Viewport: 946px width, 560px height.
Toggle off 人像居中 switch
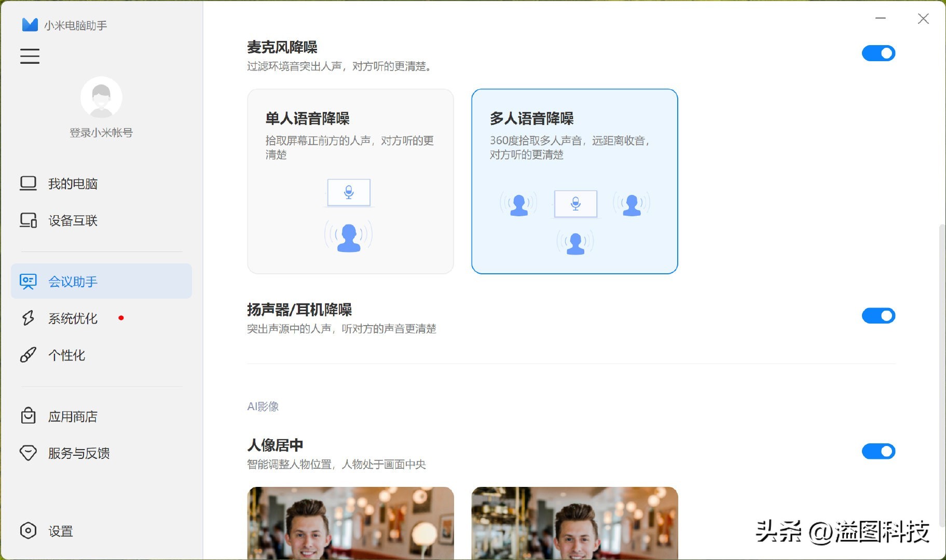pyautogui.click(x=878, y=451)
